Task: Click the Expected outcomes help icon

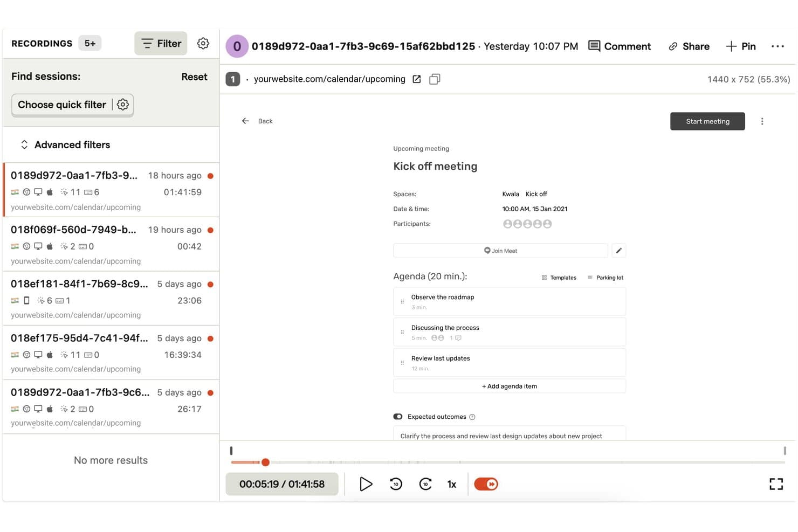Action: 472,417
